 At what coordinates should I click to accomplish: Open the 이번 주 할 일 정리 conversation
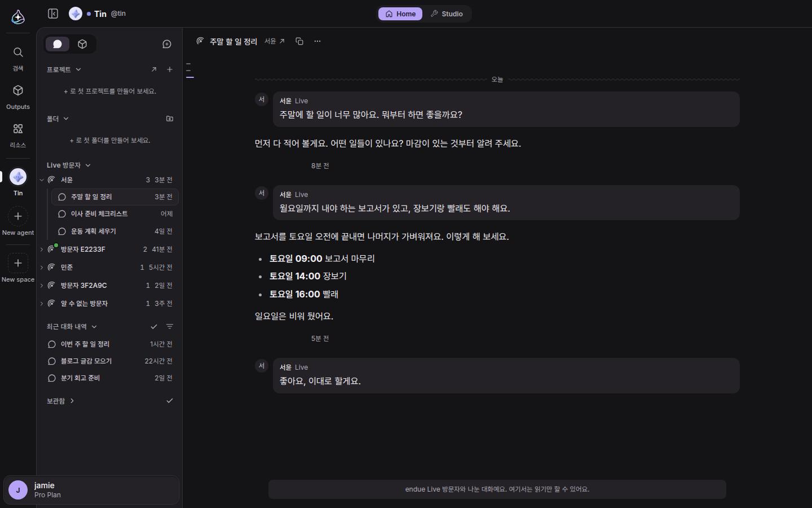coord(109,344)
